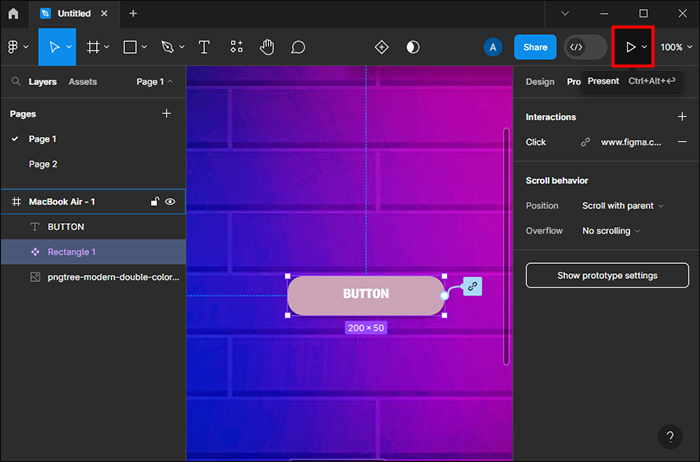Select the Text tool in toolbar

coord(204,47)
